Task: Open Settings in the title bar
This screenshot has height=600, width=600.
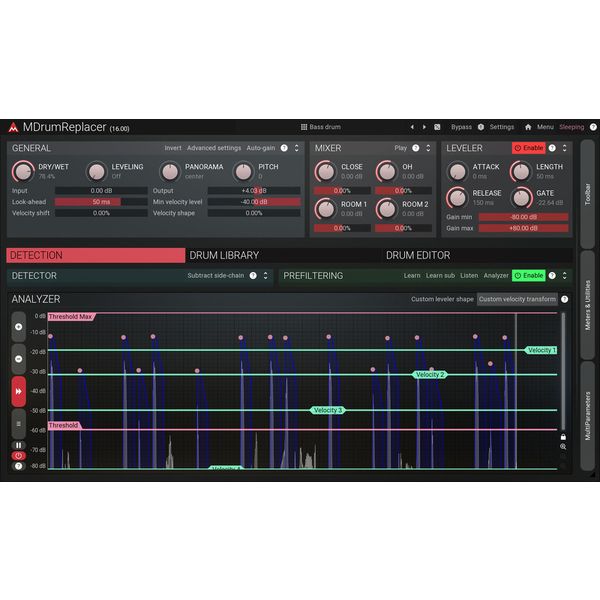Action: (502, 127)
